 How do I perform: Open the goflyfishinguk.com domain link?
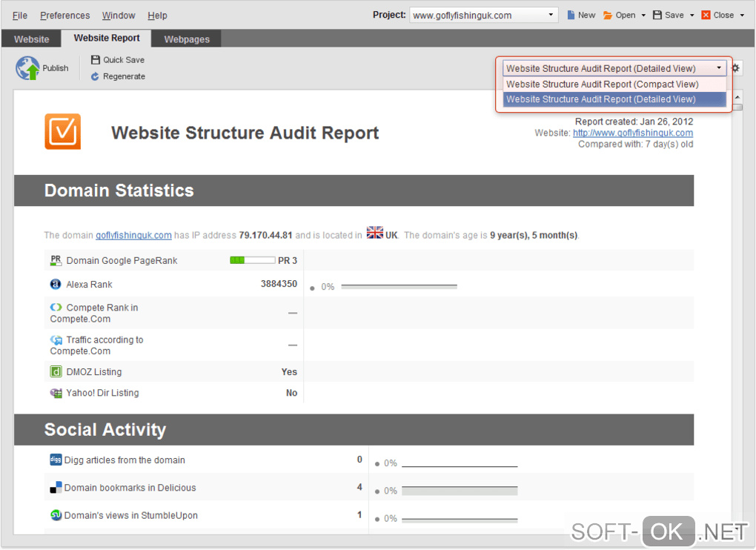click(x=133, y=235)
